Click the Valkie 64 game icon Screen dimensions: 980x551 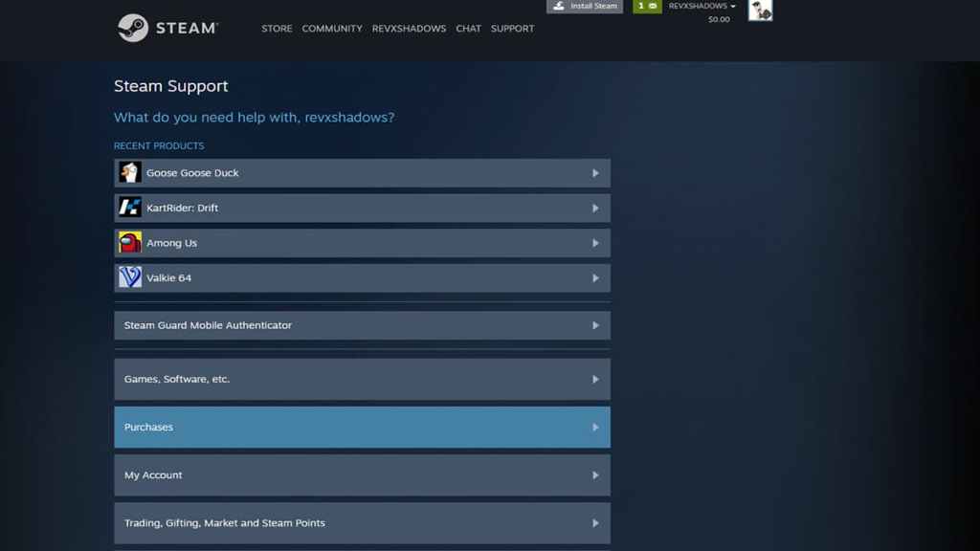[129, 277]
